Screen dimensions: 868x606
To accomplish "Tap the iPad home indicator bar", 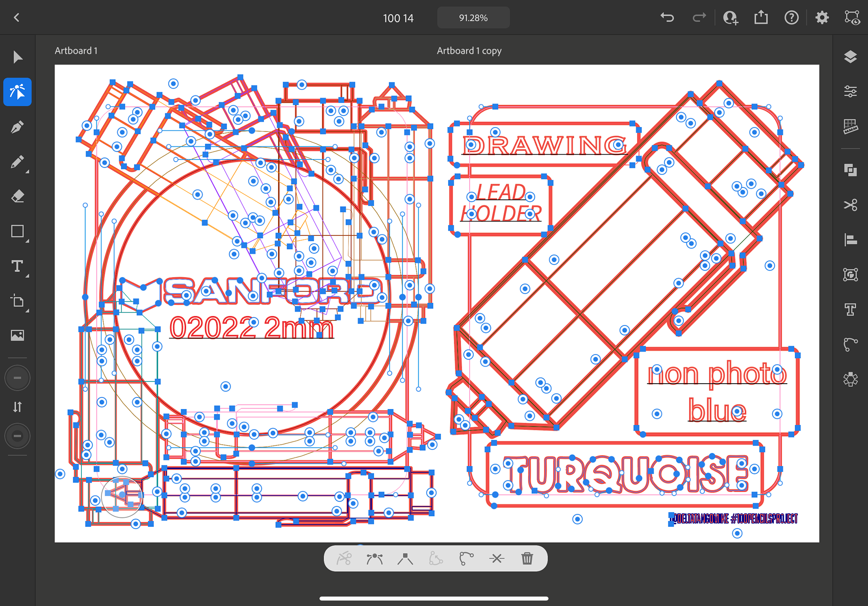I will (x=434, y=598).
